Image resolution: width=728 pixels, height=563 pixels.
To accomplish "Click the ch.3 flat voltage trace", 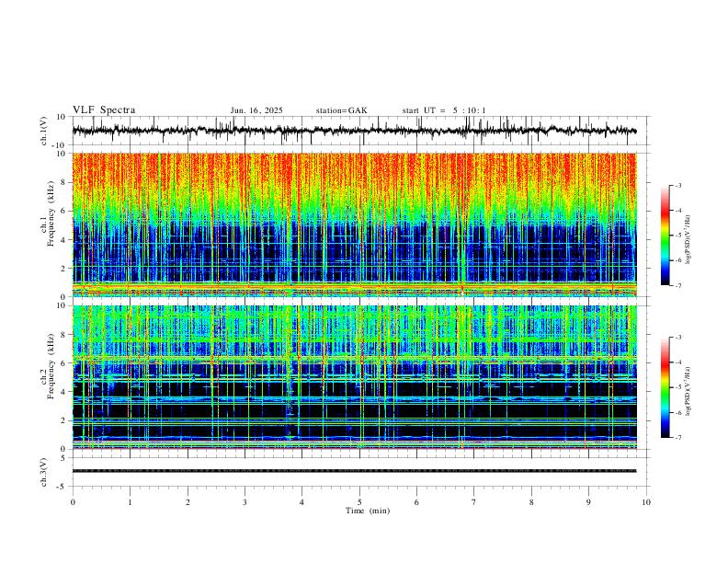I will point(354,471).
